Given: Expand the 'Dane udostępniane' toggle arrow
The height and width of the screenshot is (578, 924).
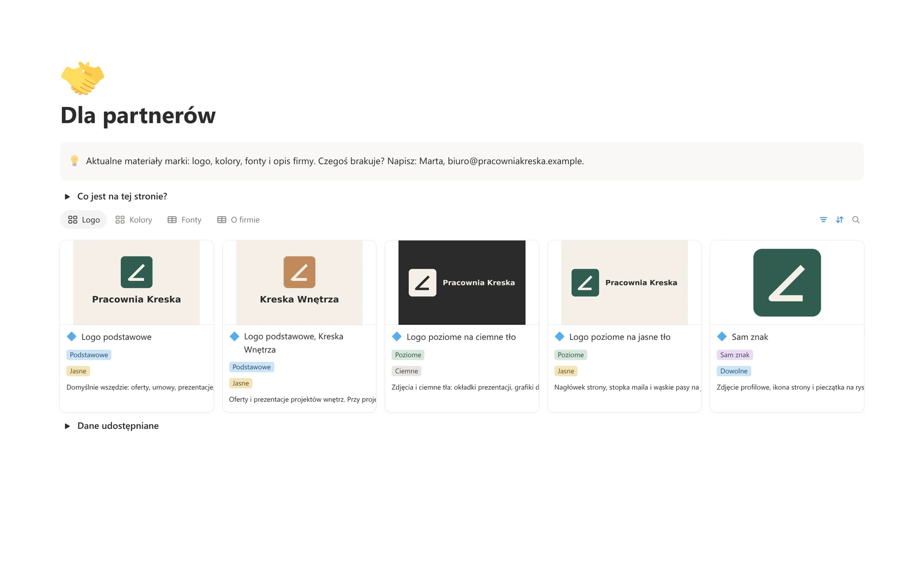Looking at the screenshot, I should pos(67,426).
